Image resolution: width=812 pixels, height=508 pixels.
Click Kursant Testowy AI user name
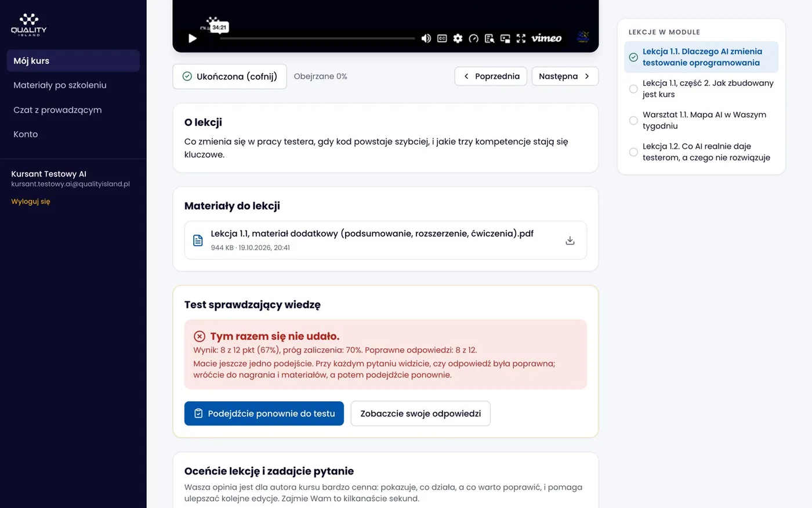coord(49,174)
